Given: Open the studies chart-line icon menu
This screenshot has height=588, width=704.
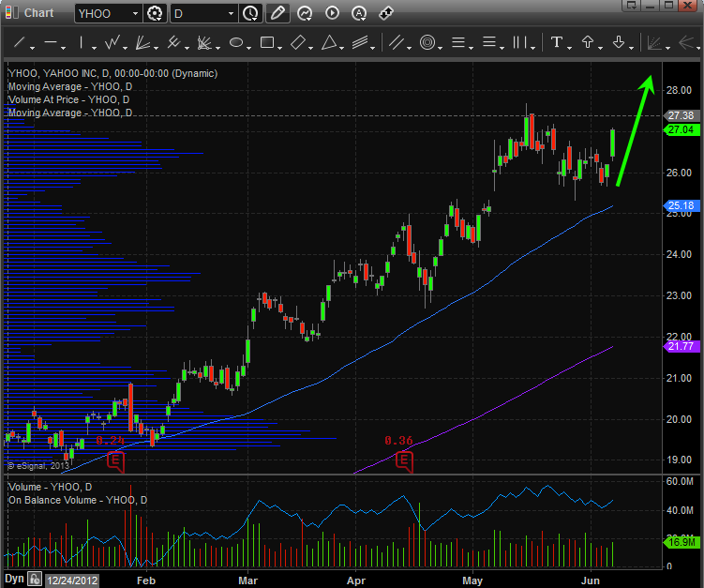Looking at the screenshot, I should coord(305,13).
